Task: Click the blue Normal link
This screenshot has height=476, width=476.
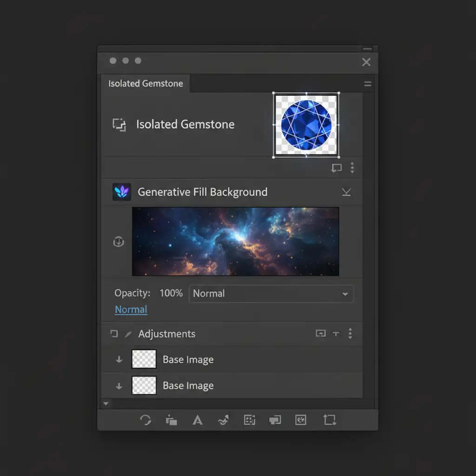Action: pyautogui.click(x=131, y=310)
